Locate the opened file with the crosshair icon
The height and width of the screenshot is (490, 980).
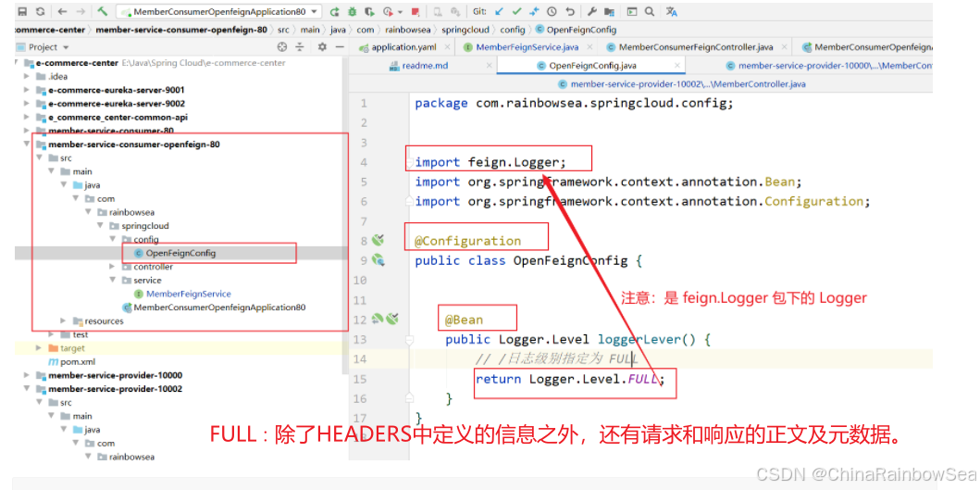pos(282,47)
